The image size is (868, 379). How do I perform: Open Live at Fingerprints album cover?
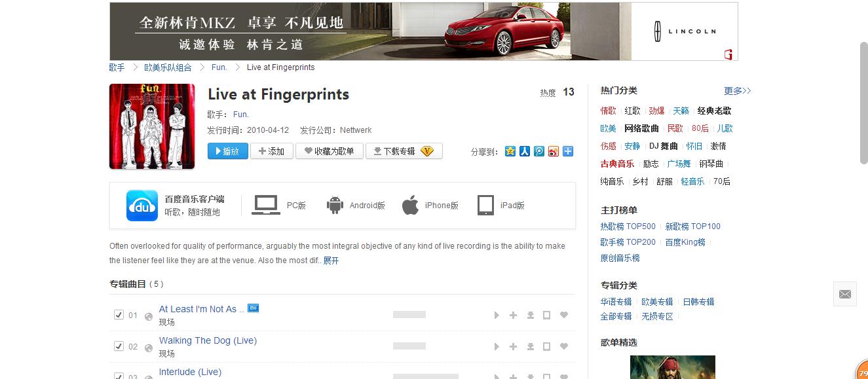[152, 126]
